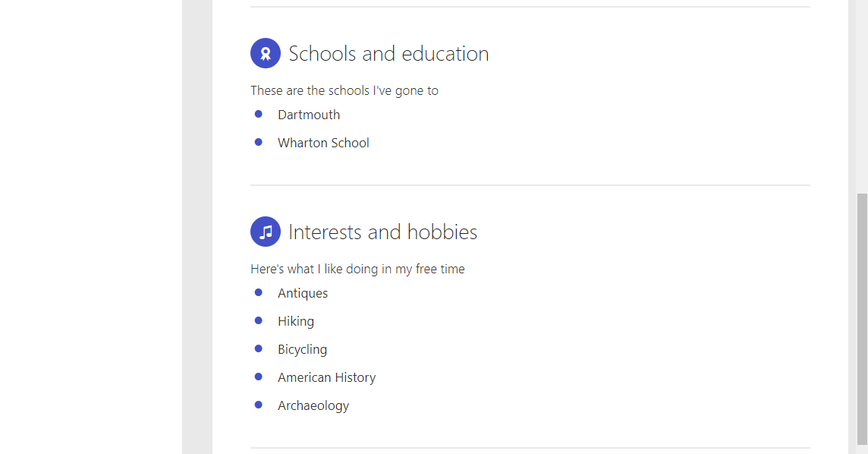The height and width of the screenshot is (454, 868).
Task: Click the Dartmouth list entry
Action: click(x=309, y=115)
